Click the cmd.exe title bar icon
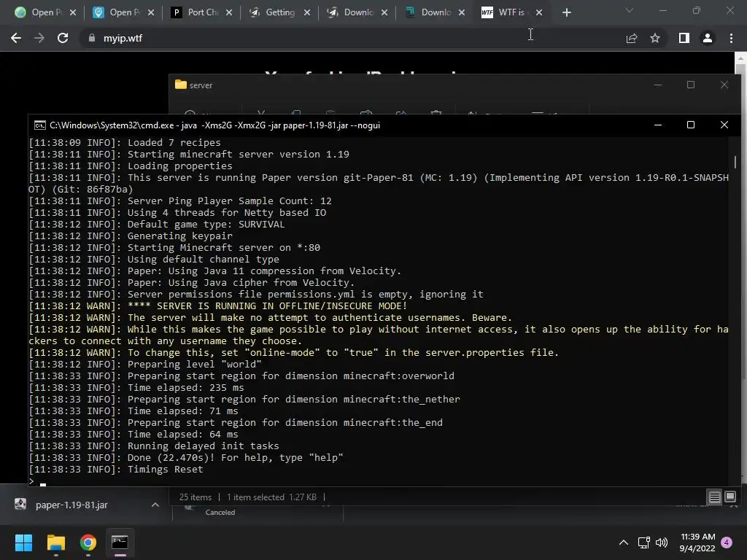This screenshot has height=560, width=747. pos(40,125)
